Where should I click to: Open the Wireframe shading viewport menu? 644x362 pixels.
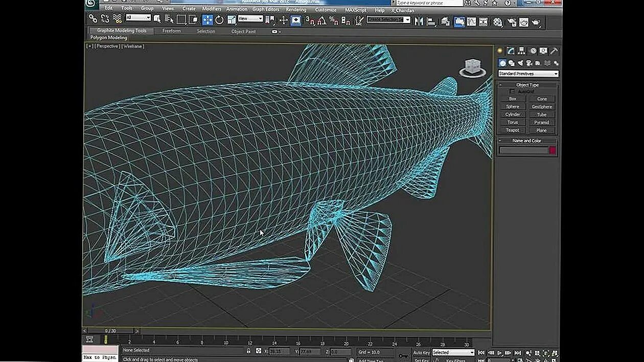(133, 46)
